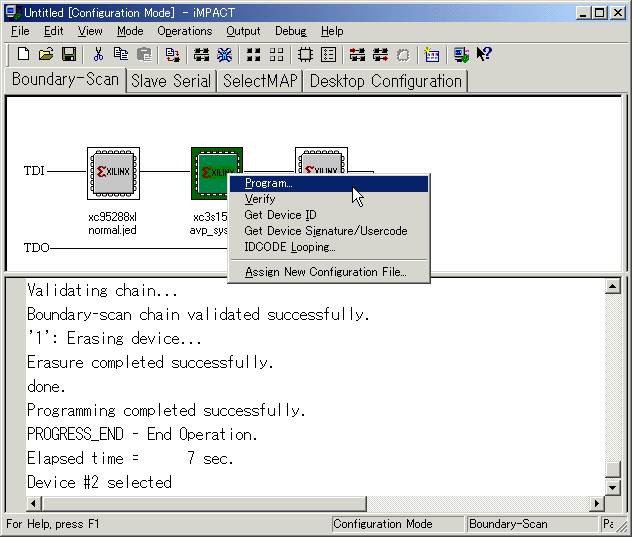Open the Edit menu

[x=54, y=31]
